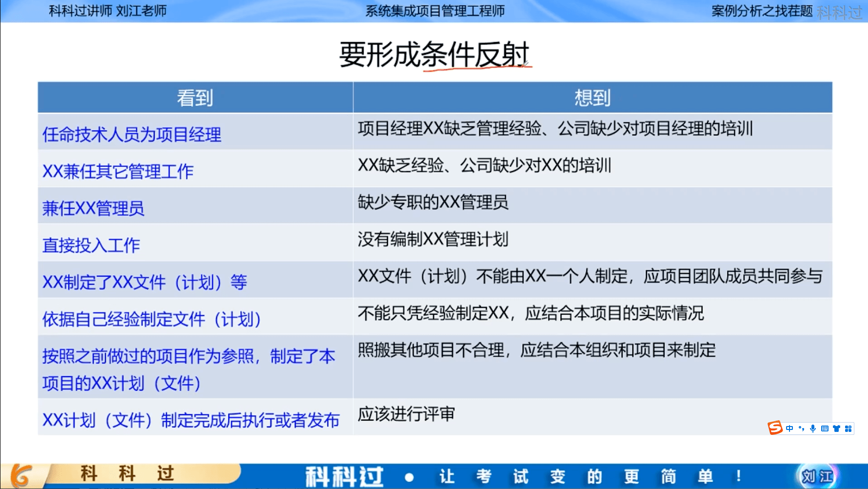Open the soft keyboard icon in Sogou bar

825,428
